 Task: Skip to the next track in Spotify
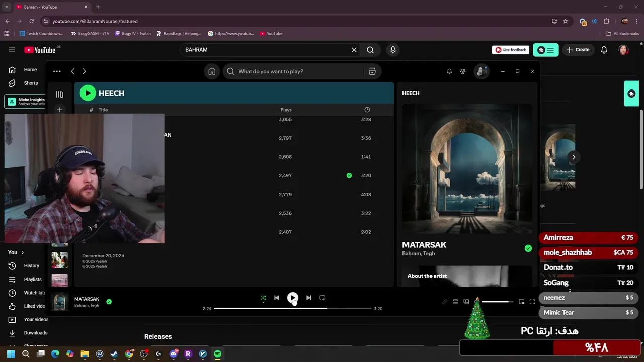coord(309,298)
